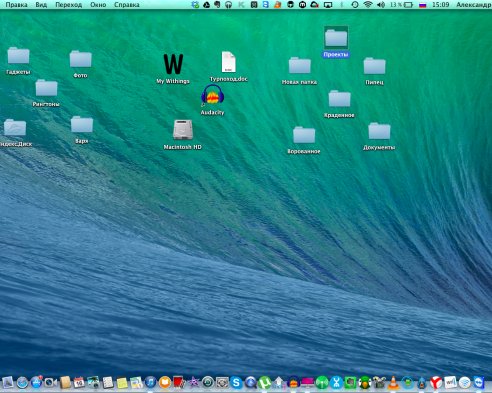Select the Яндекс.Диск folder
Image resolution: width=492 pixels, height=393 pixels.
pos(15,132)
